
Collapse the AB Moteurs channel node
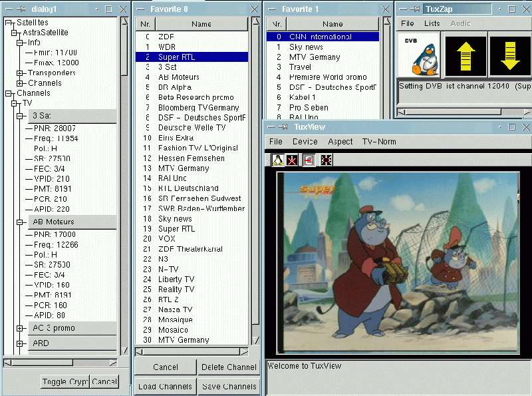(x=21, y=222)
